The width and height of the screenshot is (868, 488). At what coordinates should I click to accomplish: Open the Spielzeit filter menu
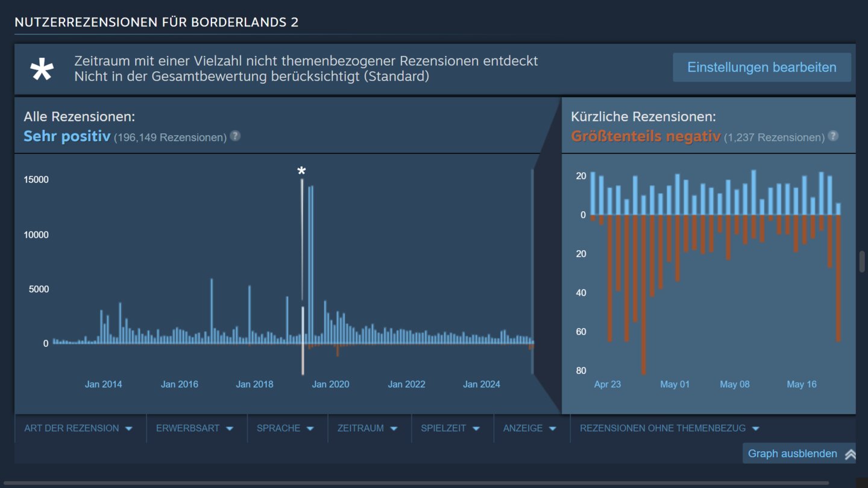450,428
